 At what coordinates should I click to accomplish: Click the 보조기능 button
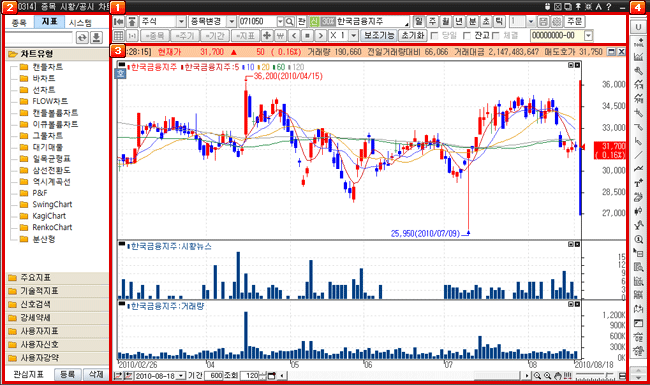pyautogui.click(x=379, y=36)
